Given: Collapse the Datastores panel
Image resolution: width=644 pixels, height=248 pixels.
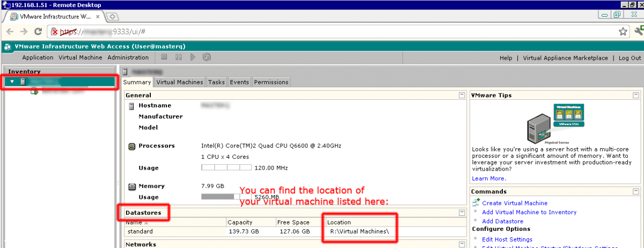Looking at the screenshot, I should (462, 213).
